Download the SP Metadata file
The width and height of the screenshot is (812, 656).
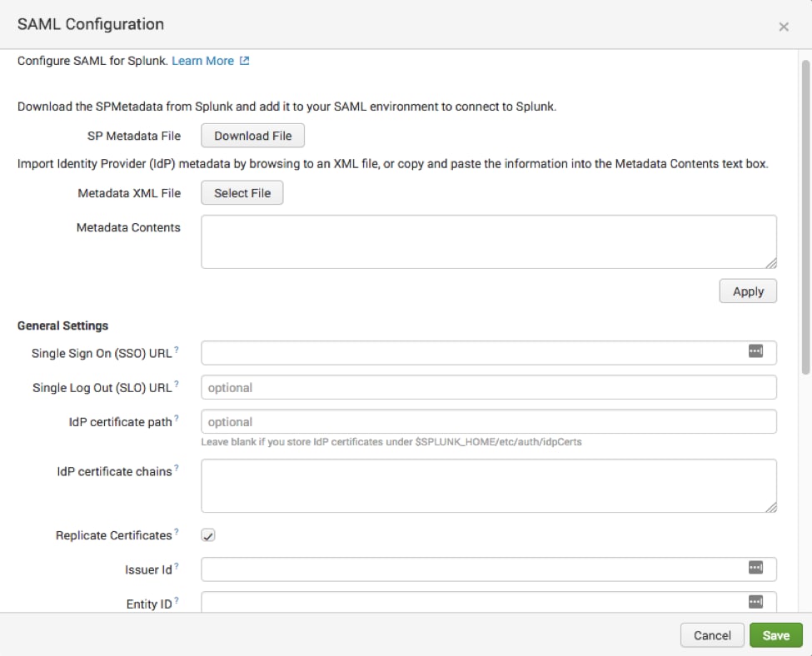click(252, 136)
